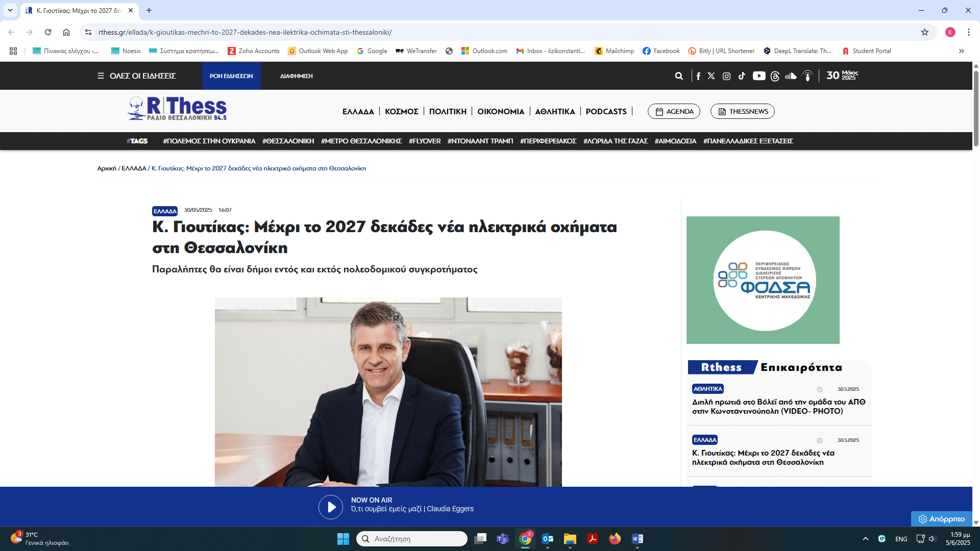Click the Απόρρητο privacy settings button
Viewport: 980px width, 551px height.
pos(942,519)
